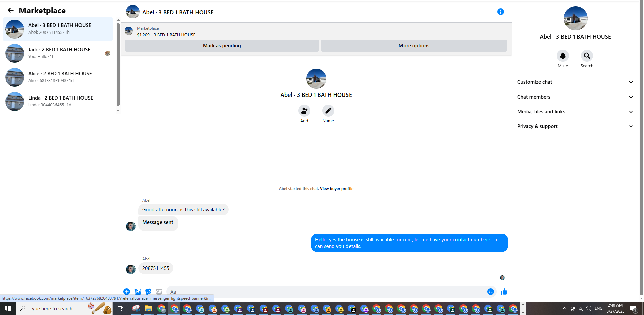Screen dimensions: 644x315
Task: Click the conversation list scrollbar up arrow
Action: [x=118, y=20]
